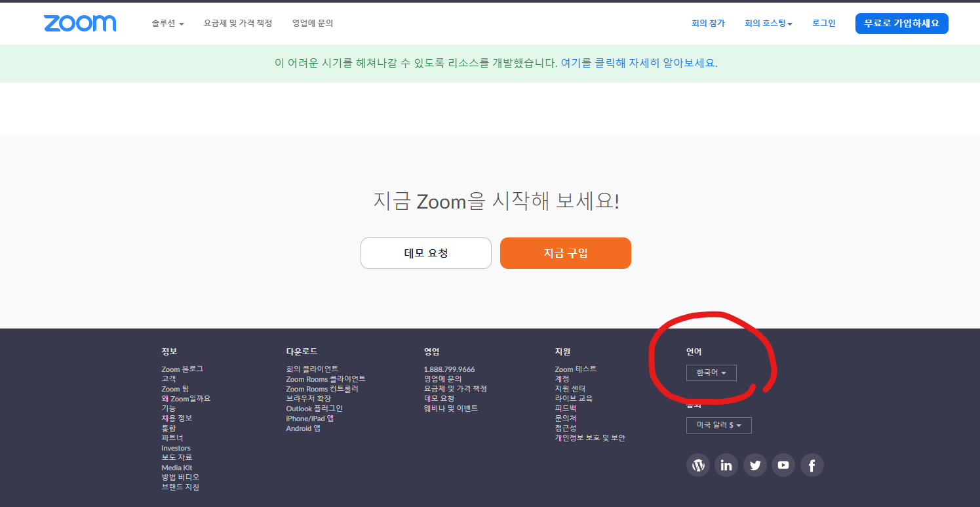Open the 왜 Zoom일까요 footer link

[186, 399]
